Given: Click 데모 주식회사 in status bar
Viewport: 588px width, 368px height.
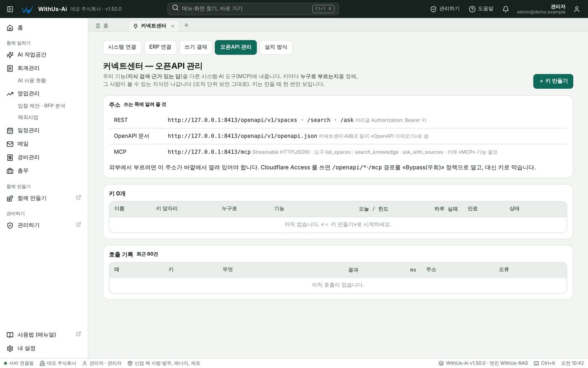Looking at the screenshot, I should tap(58, 363).
